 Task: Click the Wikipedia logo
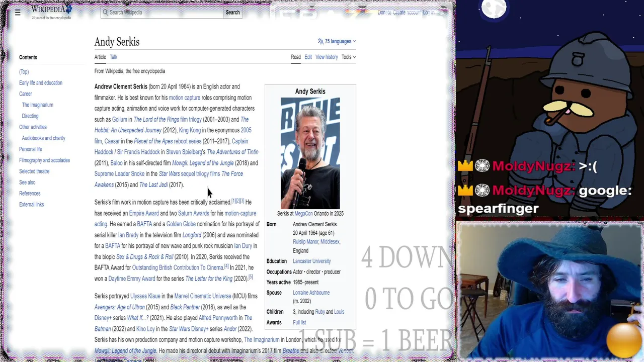click(51, 12)
